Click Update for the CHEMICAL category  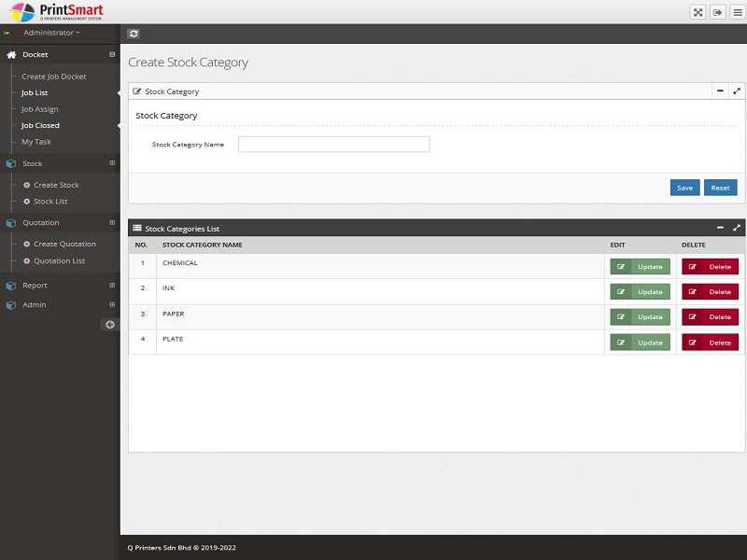point(640,266)
